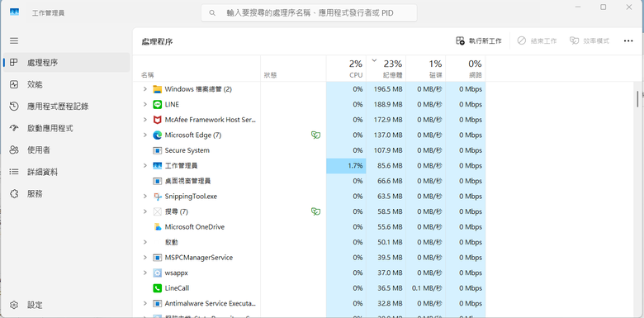
Task: Open 設定 settings with the gear icon
Action: coord(14,305)
